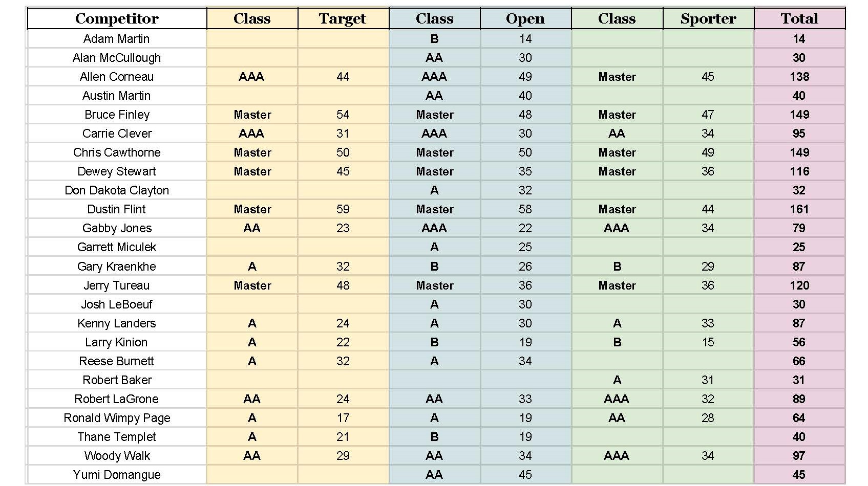
Task: Click Gabby Jones's Open score 22
Action: coord(525,228)
